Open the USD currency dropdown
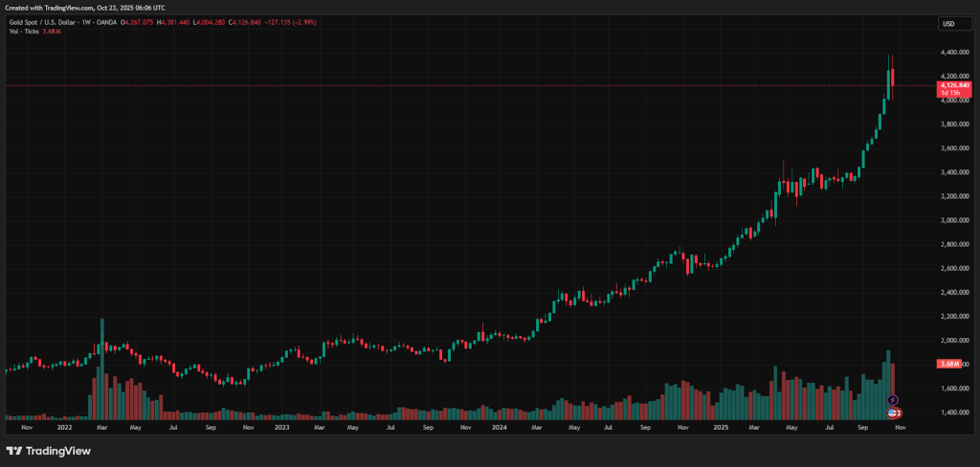980x467 pixels. click(x=948, y=24)
